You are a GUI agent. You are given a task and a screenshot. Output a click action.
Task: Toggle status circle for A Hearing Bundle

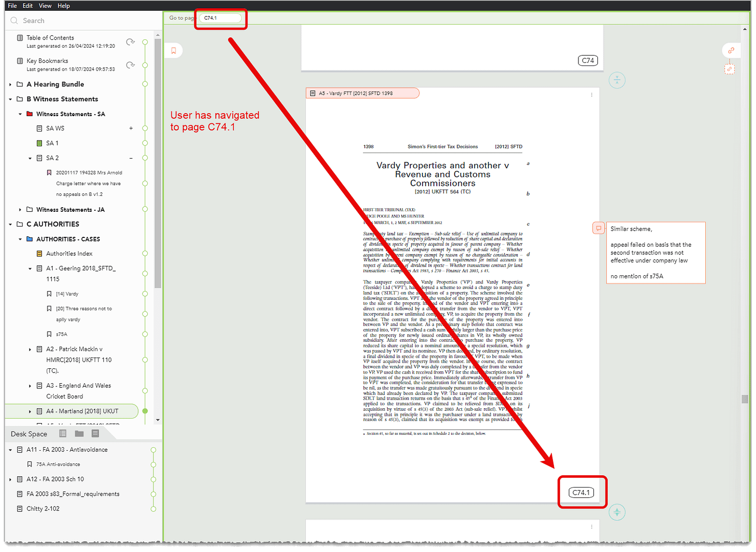pos(145,84)
